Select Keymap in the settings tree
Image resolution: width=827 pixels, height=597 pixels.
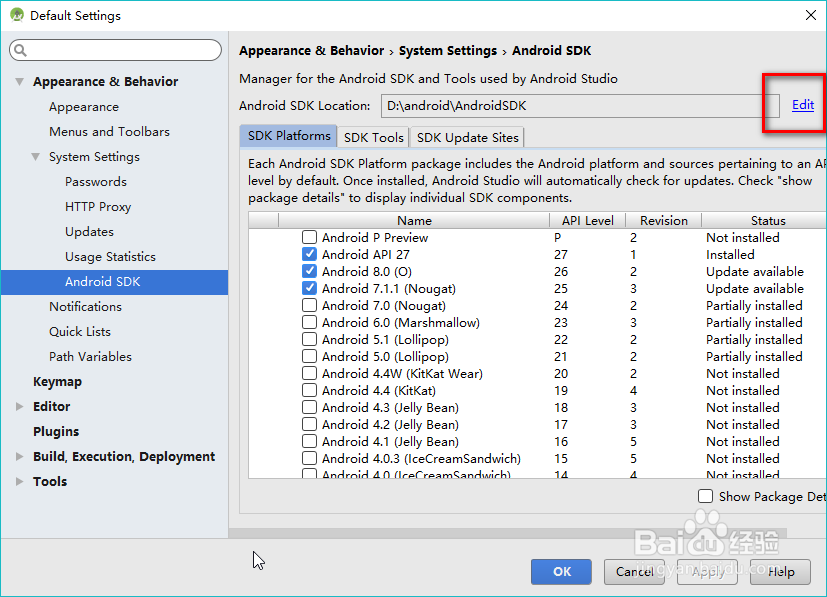tap(57, 382)
